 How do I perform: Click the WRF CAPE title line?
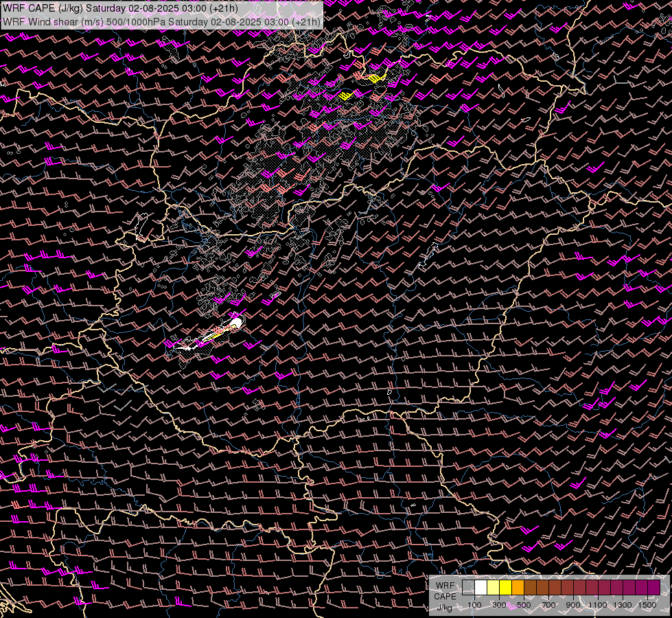[x=120, y=8]
